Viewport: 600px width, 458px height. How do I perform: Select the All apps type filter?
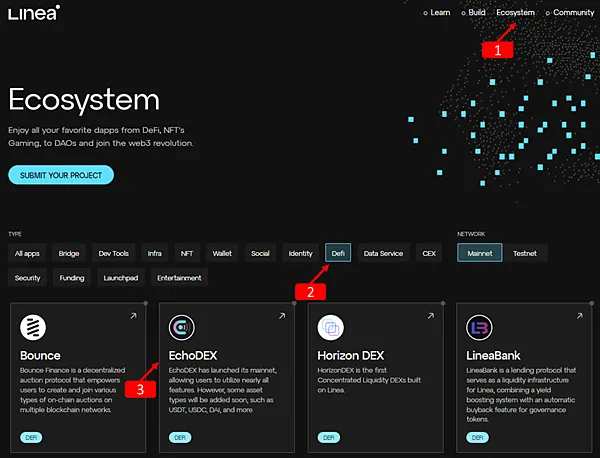click(x=27, y=253)
